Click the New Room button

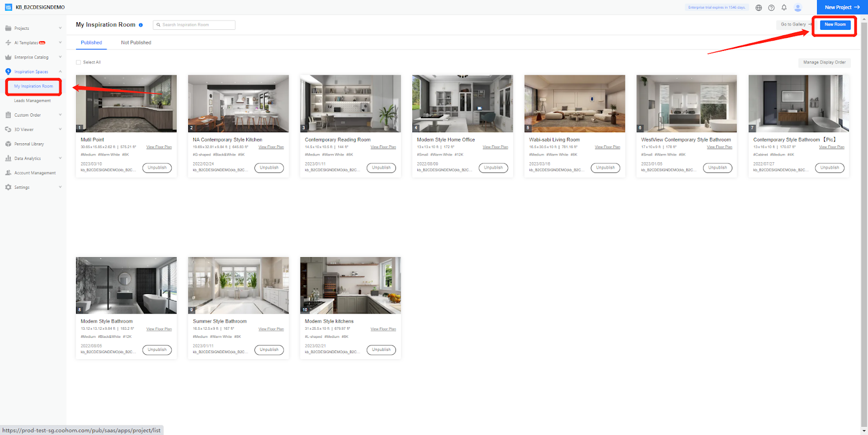point(835,24)
